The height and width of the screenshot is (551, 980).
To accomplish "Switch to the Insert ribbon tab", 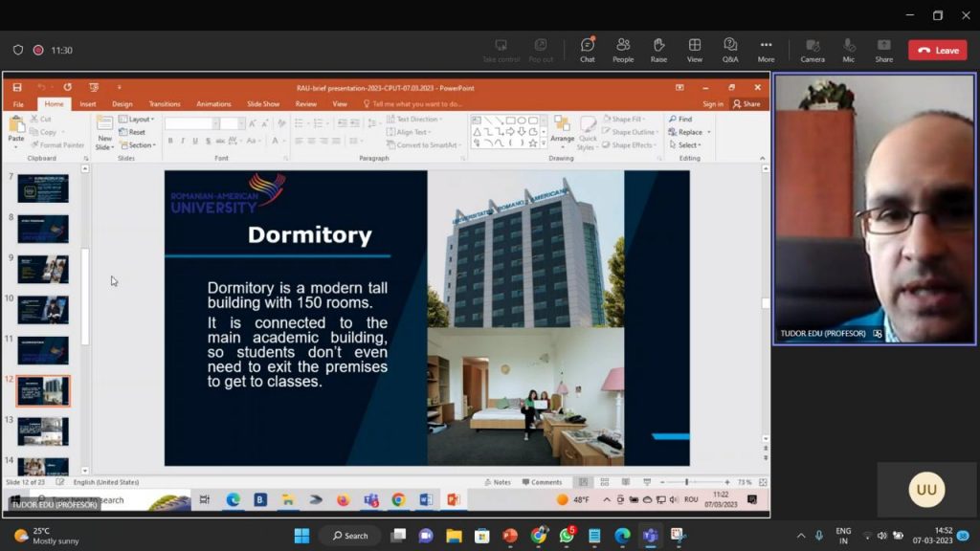I will tap(87, 104).
